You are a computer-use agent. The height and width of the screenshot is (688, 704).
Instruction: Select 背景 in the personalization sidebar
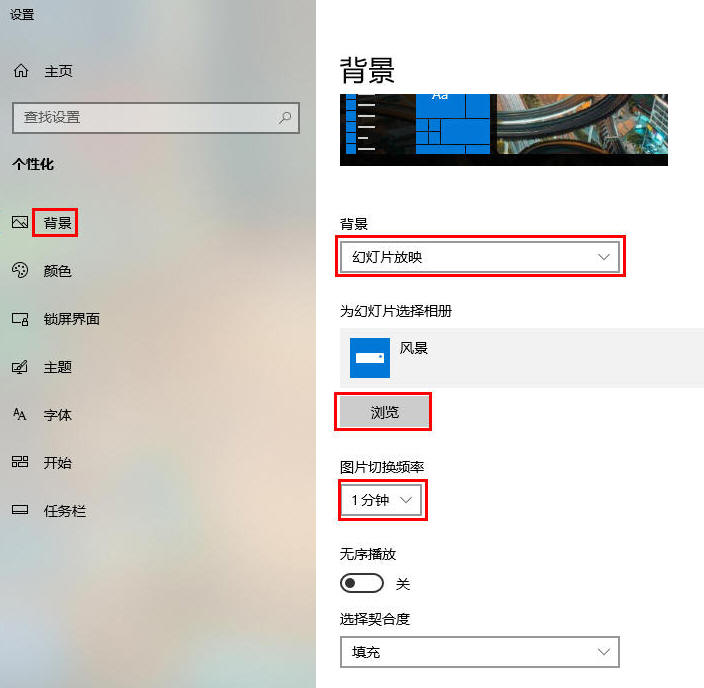57,222
